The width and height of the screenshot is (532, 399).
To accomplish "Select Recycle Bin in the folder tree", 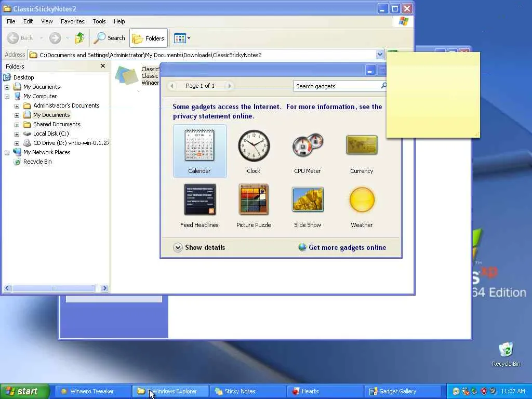I will 37,162.
